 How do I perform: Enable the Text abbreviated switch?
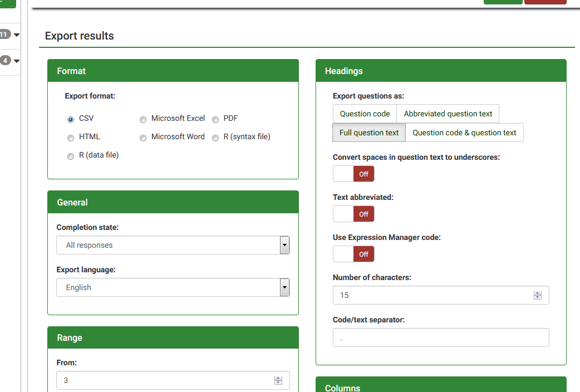coord(353,214)
